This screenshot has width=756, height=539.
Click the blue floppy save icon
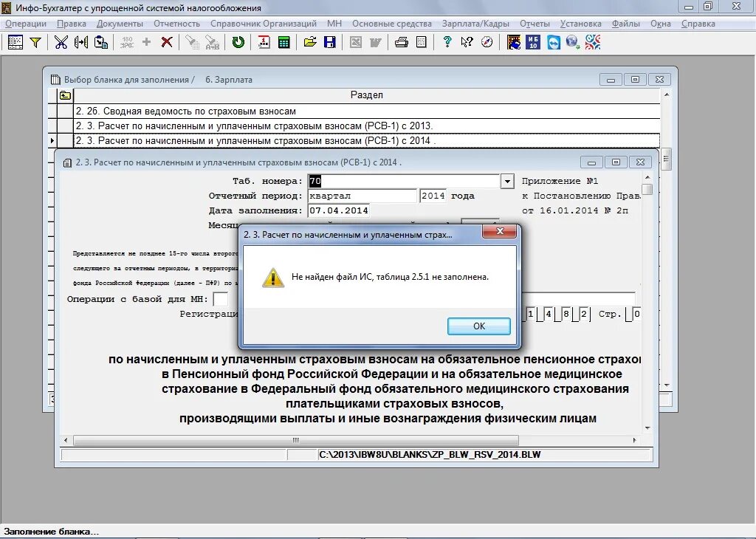click(330, 42)
